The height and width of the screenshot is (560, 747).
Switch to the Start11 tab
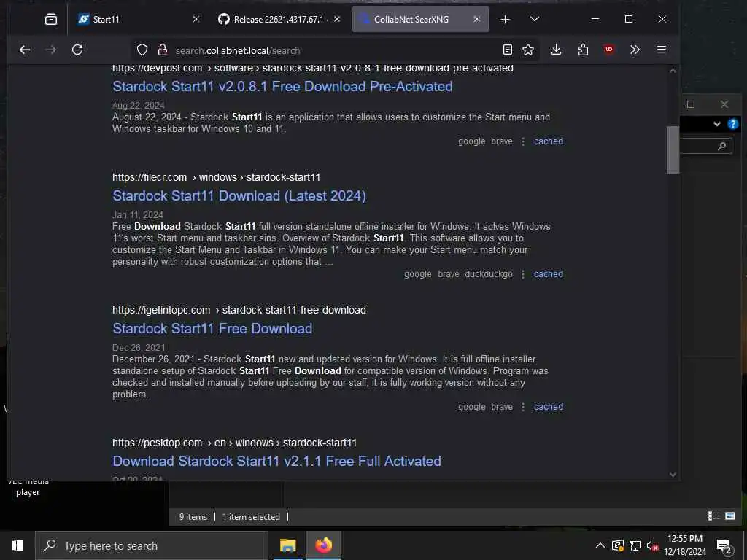pyautogui.click(x=137, y=19)
